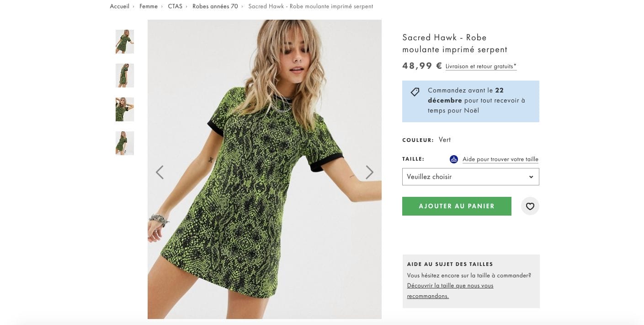Navigate to the Femme breadcrumb category
Image resolution: width=644 pixels, height=325 pixels.
tap(148, 6)
